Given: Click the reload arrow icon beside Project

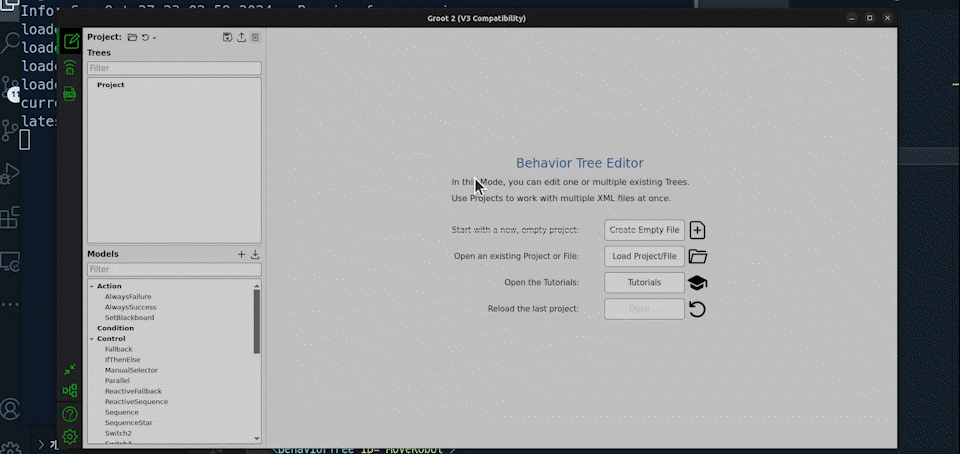Looking at the screenshot, I should pyautogui.click(x=146, y=37).
